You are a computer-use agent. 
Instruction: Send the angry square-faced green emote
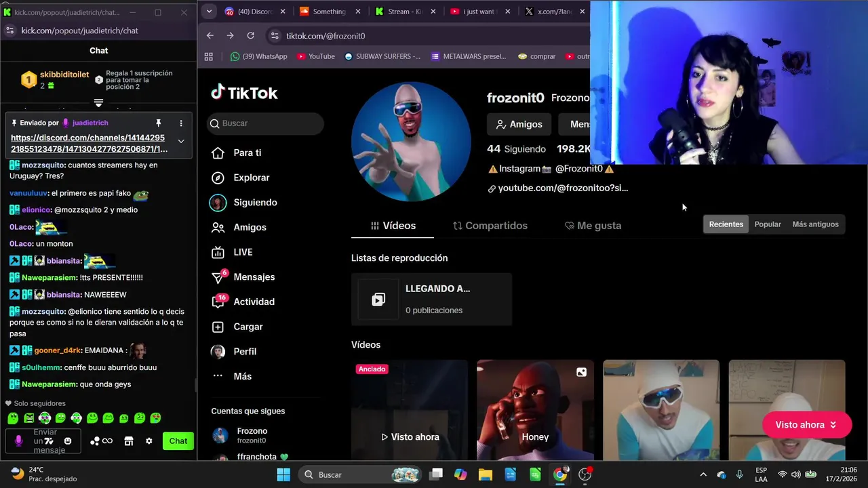[29, 418]
